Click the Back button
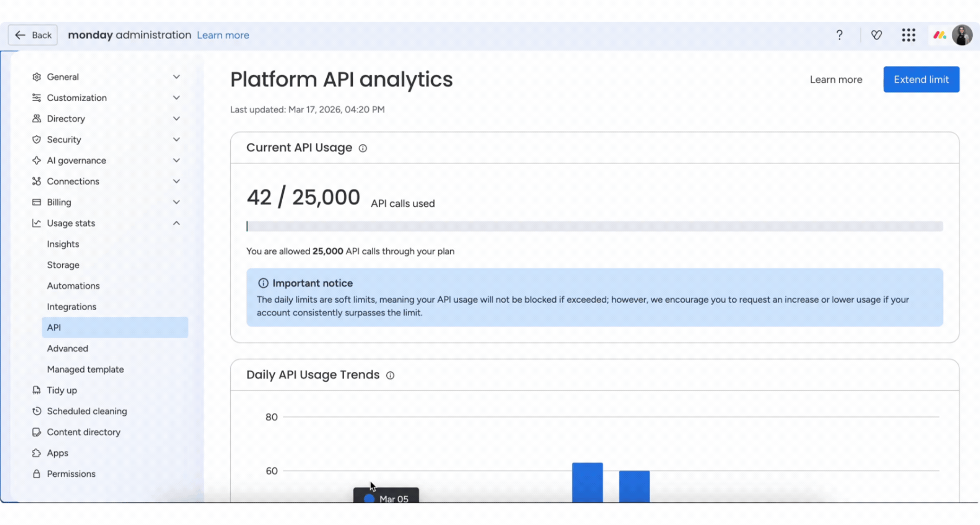The width and height of the screenshot is (980, 525). tap(33, 35)
